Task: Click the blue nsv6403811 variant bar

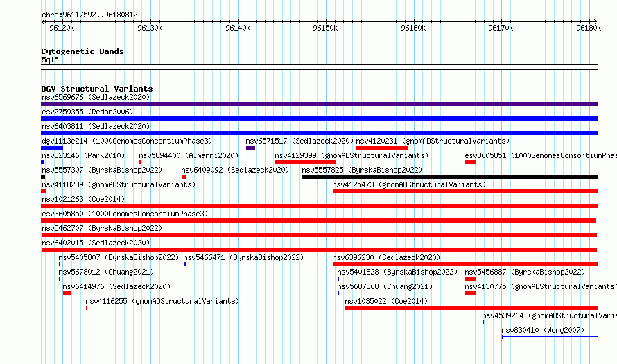Action: (x=319, y=133)
